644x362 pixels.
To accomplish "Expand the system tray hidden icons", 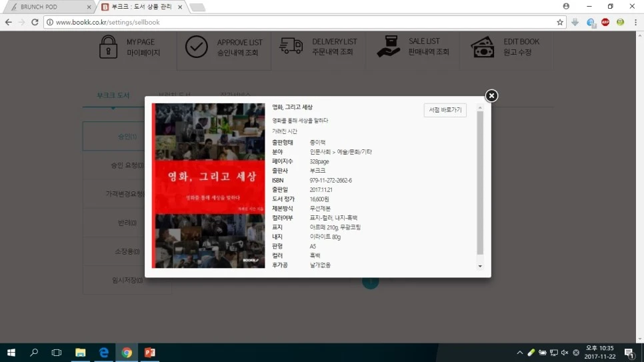I will 519,353.
